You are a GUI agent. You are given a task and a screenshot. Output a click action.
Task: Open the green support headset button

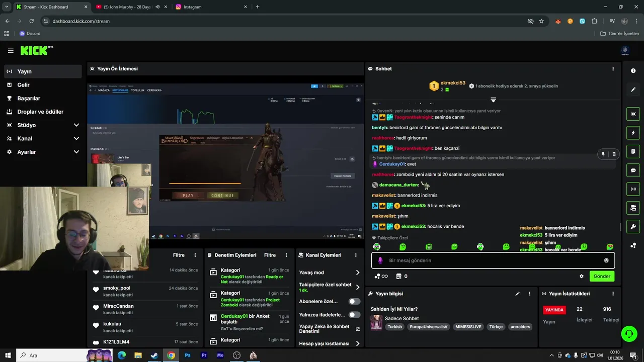tap(628, 333)
